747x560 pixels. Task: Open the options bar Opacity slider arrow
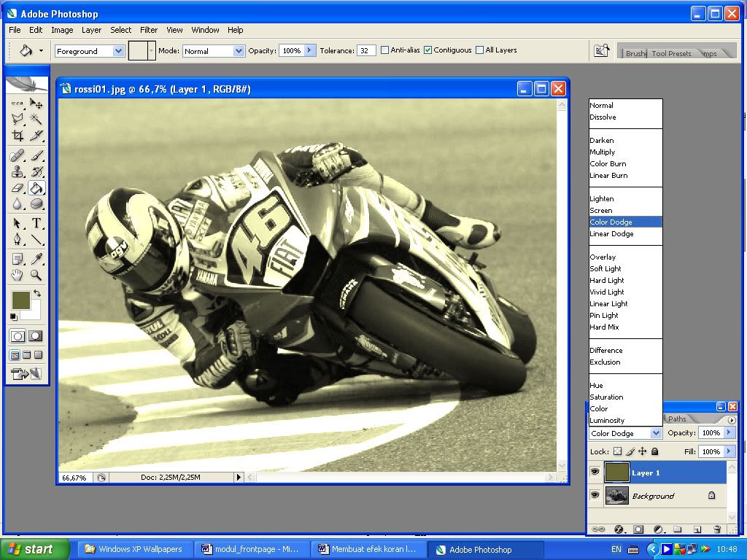coord(309,50)
